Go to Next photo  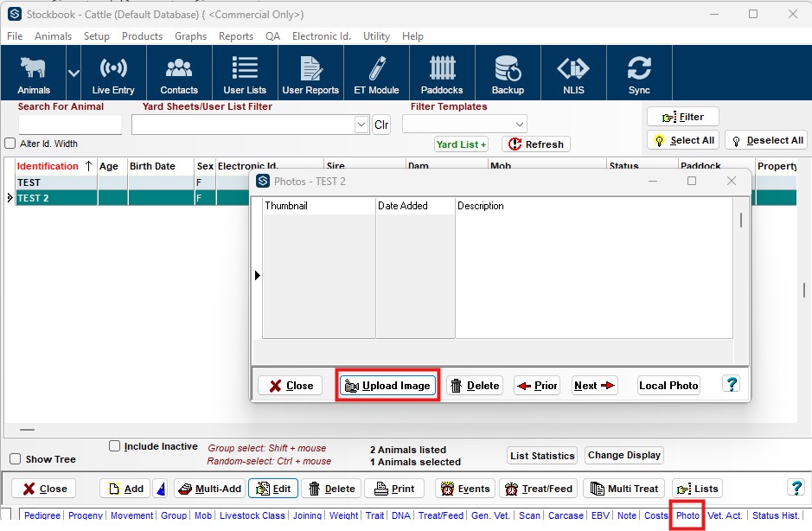[594, 386]
